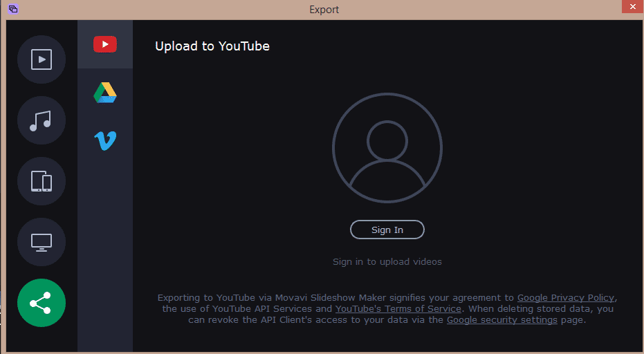Click 'Movavi Slideshow Maker' text in disclaimer

click(x=337, y=298)
